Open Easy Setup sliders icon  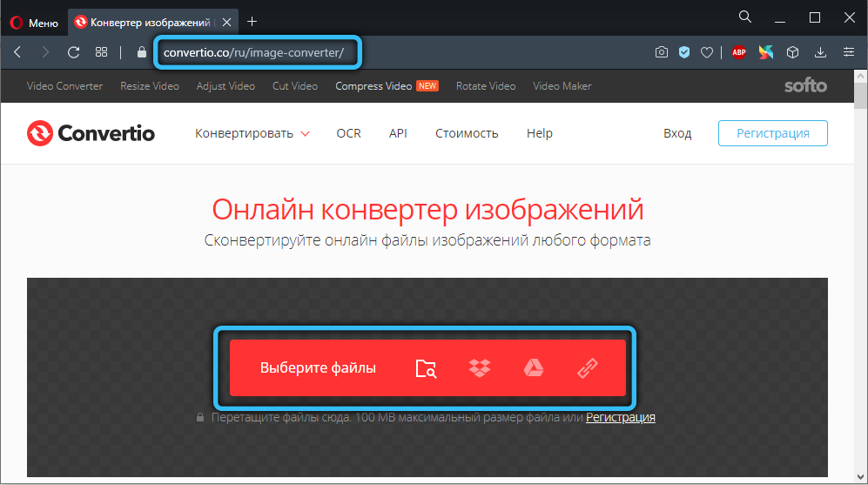pyautogui.click(x=849, y=52)
